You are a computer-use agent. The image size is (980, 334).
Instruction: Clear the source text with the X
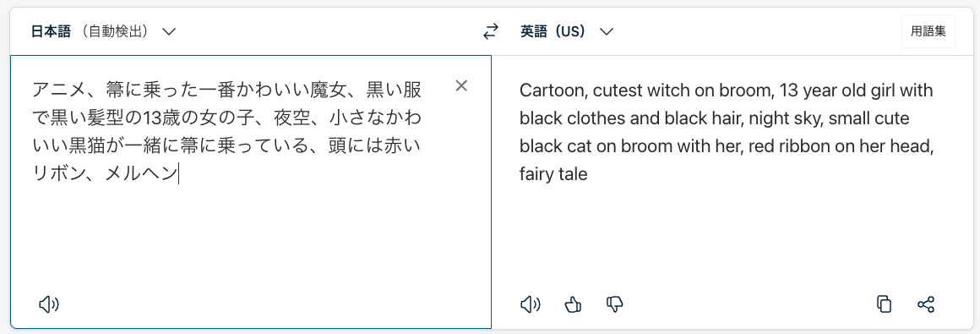click(461, 86)
